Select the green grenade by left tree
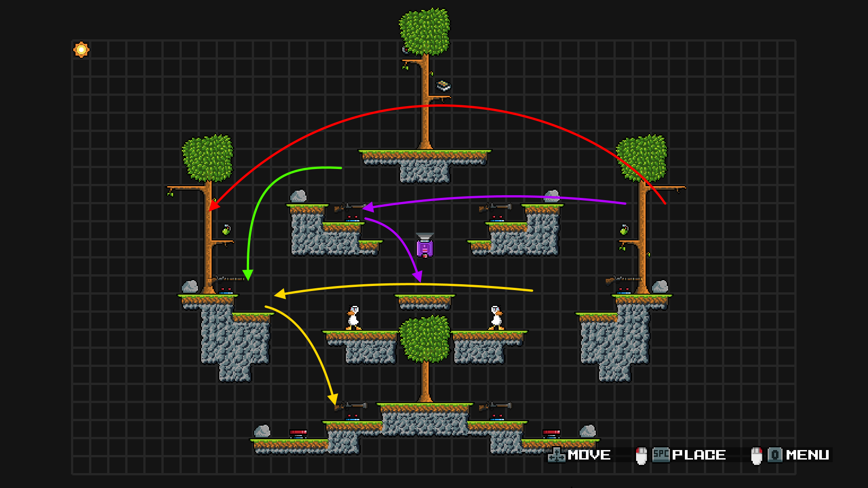Screen dimensions: 868x488 coord(226,230)
